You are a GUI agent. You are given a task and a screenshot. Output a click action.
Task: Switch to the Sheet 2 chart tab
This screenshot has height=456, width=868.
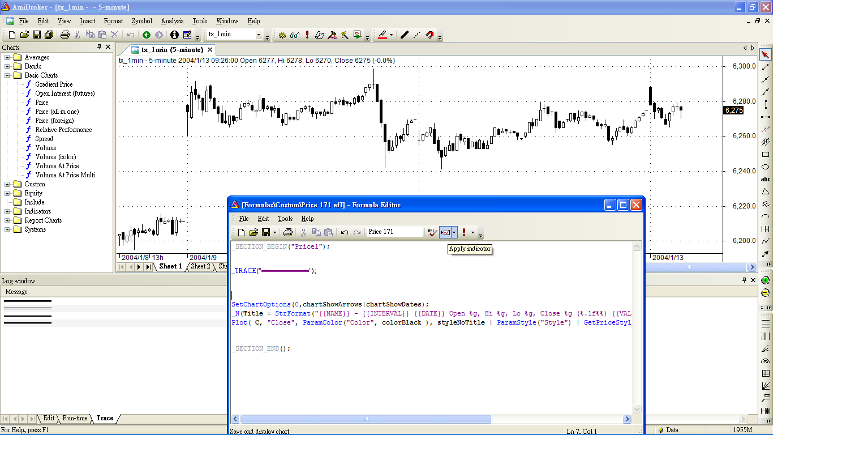(200, 266)
